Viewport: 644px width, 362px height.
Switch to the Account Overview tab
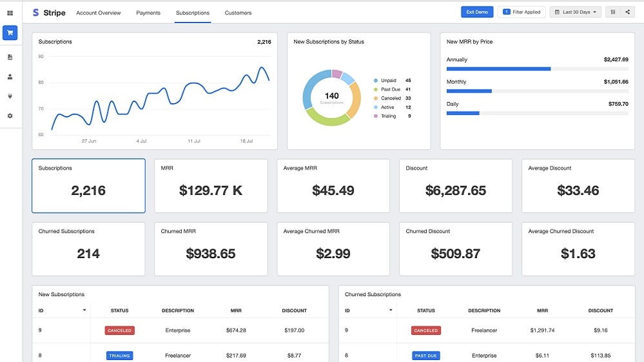click(x=99, y=13)
